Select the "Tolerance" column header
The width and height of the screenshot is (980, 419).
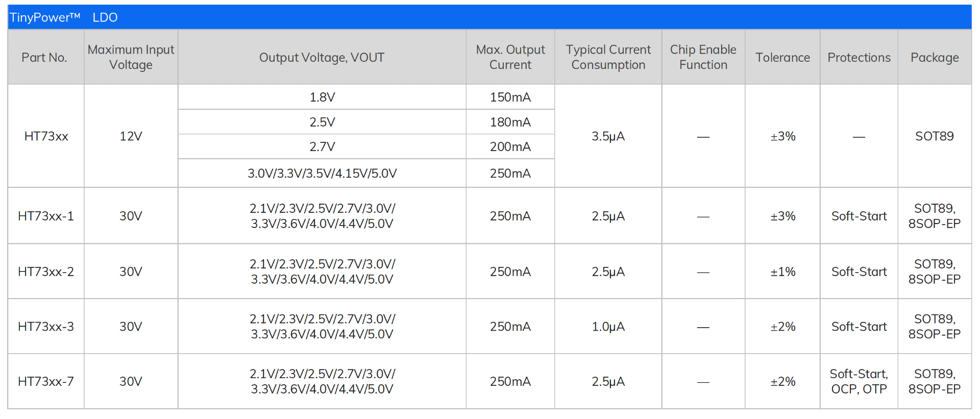tap(783, 58)
